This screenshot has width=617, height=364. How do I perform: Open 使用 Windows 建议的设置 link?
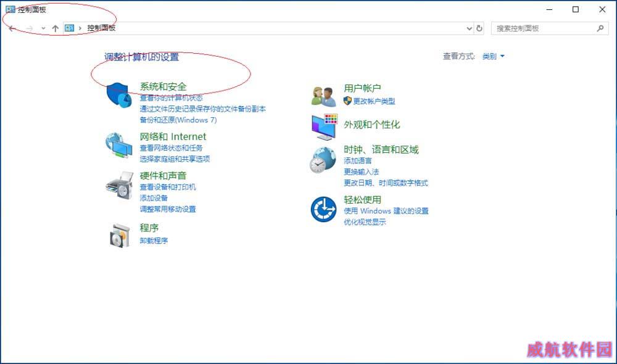click(x=386, y=210)
